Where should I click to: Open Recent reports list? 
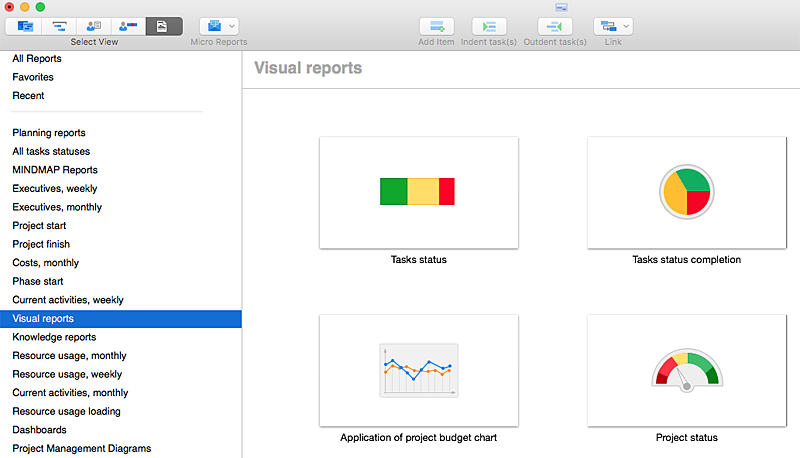[28, 95]
